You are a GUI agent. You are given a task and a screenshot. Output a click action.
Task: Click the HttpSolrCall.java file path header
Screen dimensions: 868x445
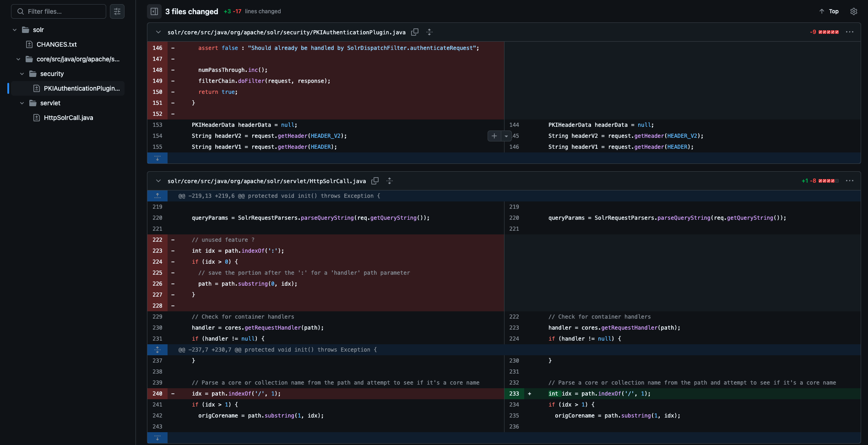[267, 181]
